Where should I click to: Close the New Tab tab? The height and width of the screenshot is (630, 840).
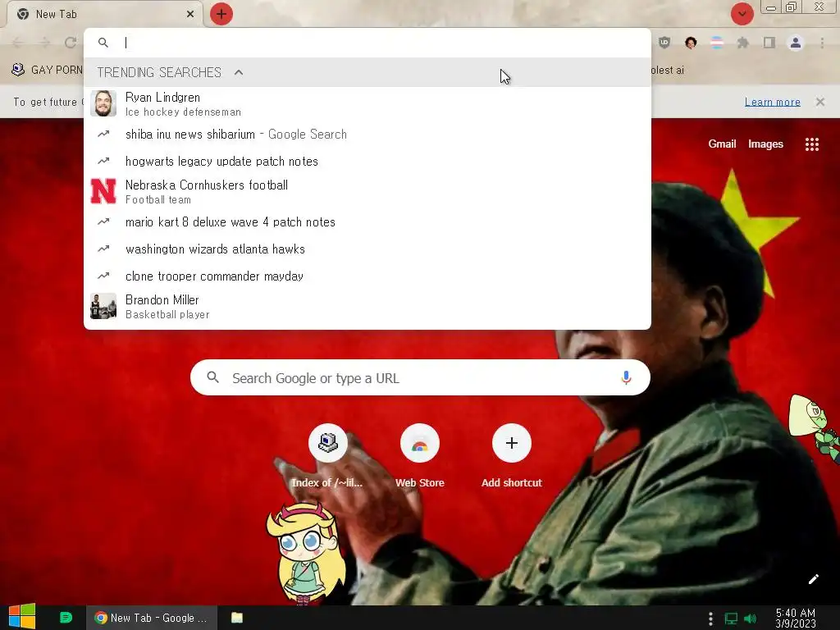click(190, 14)
